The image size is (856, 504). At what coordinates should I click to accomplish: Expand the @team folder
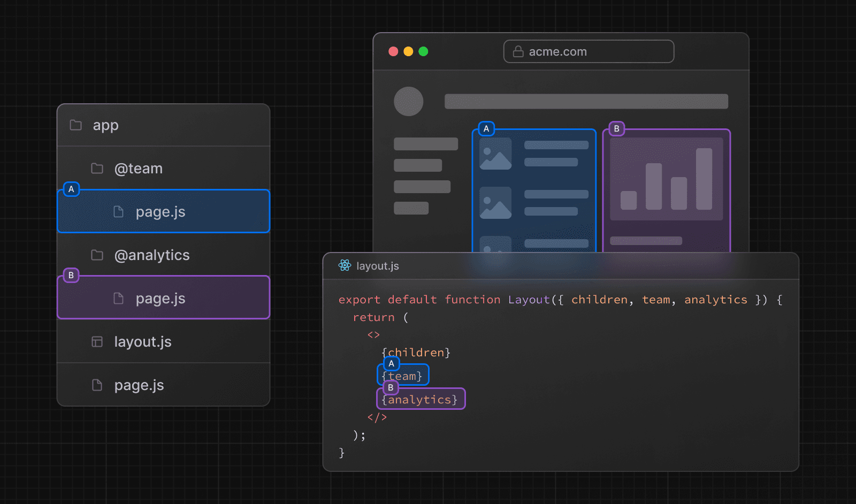[138, 169]
